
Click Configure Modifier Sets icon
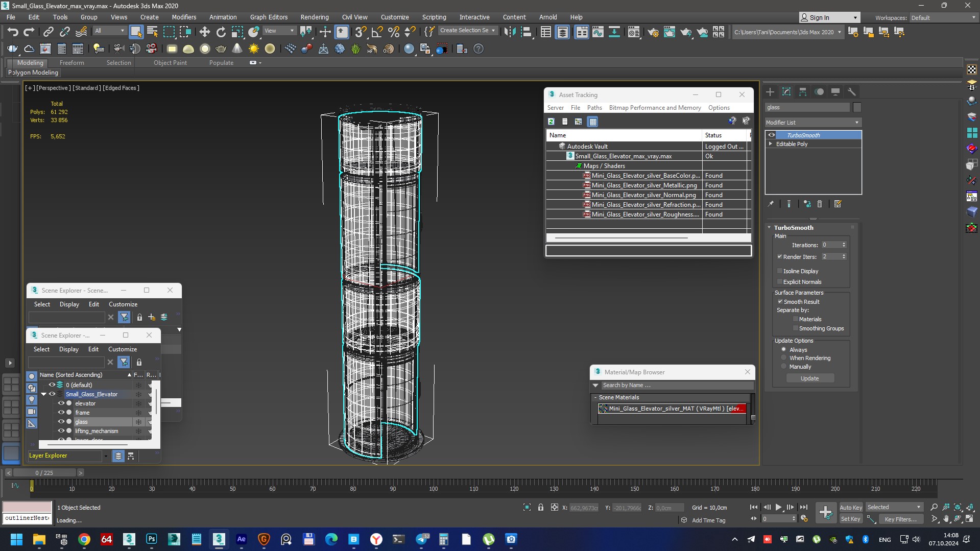click(x=838, y=204)
